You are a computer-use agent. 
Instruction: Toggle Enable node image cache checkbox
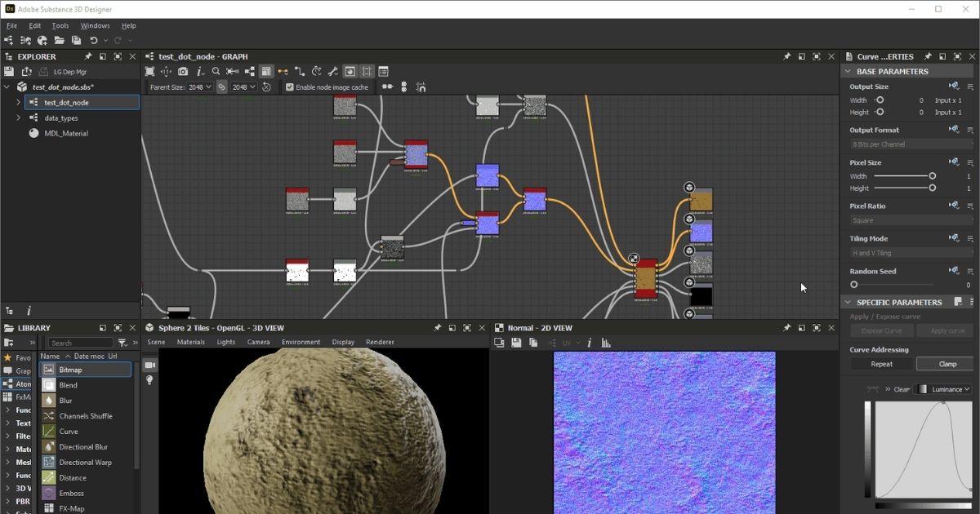pyautogui.click(x=290, y=87)
